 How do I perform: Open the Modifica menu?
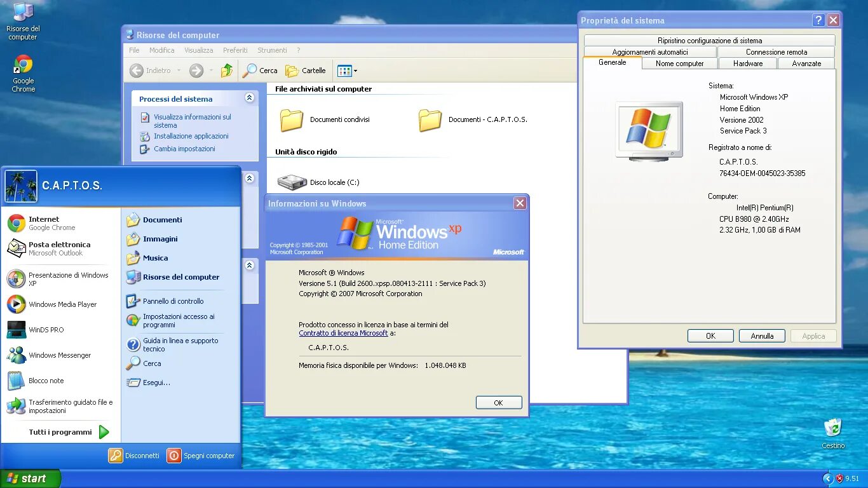[162, 50]
